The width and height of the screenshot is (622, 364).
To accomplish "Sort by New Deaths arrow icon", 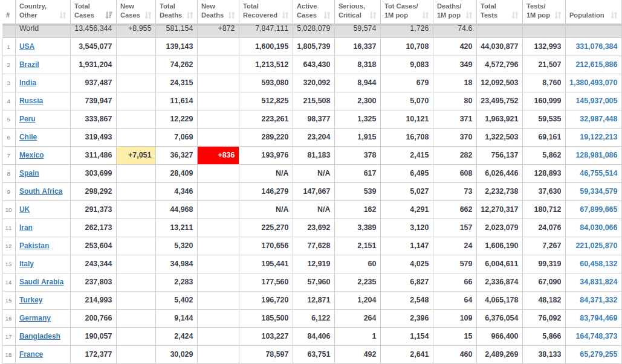I will point(232,16).
